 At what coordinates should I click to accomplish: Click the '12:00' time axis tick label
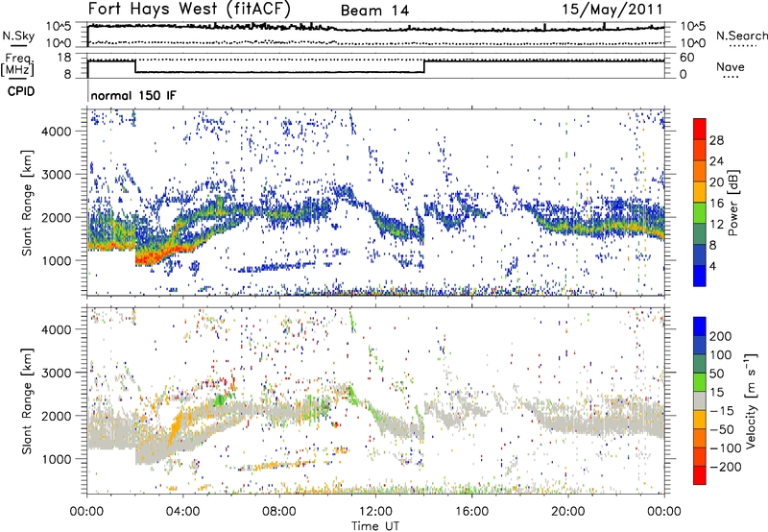coord(375,512)
